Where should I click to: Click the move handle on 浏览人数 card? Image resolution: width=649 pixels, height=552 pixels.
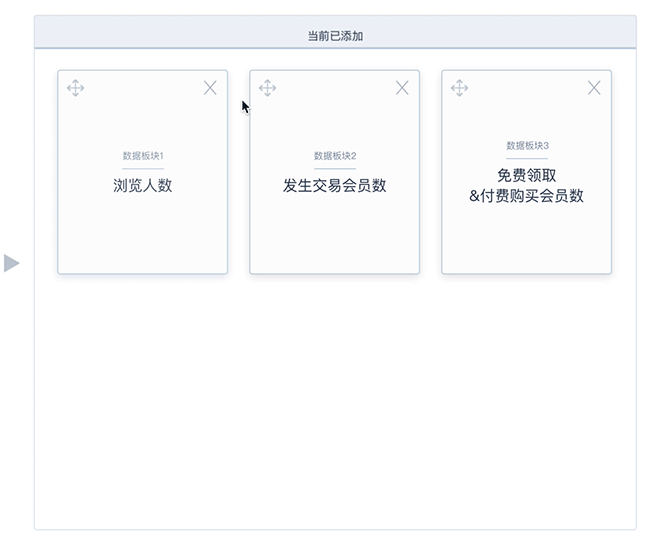click(x=75, y=88)
